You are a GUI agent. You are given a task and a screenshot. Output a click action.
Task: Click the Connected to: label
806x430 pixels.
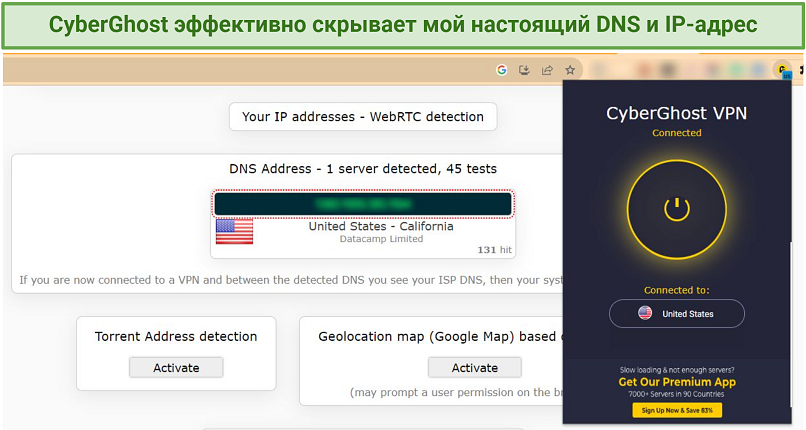pyautogui.click(x=676, y=290)
